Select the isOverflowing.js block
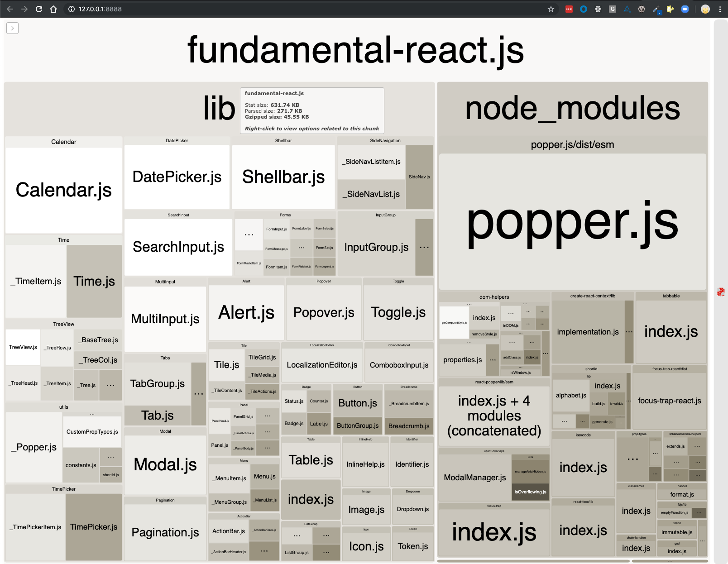This screenshot has height=564, width=728. coord(530,492)
